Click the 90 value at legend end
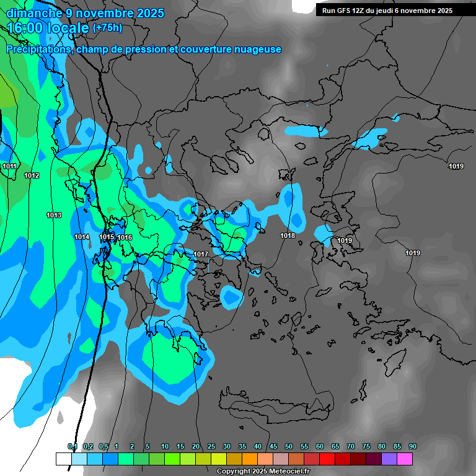The height and width of the screenshot is (476, 476). pyautogui.click(x=412, y=446)
